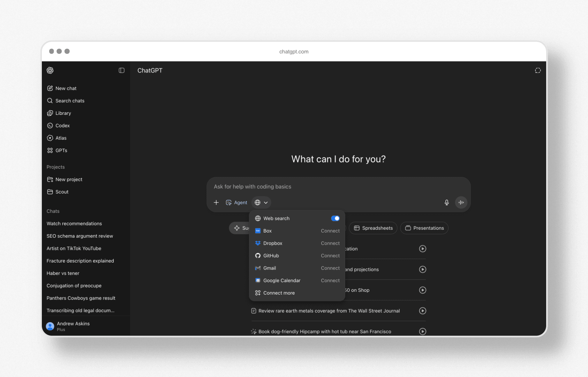Run the rare earth metals review suggestion
This screenshot has height=377, width=588.
[423, 311]
